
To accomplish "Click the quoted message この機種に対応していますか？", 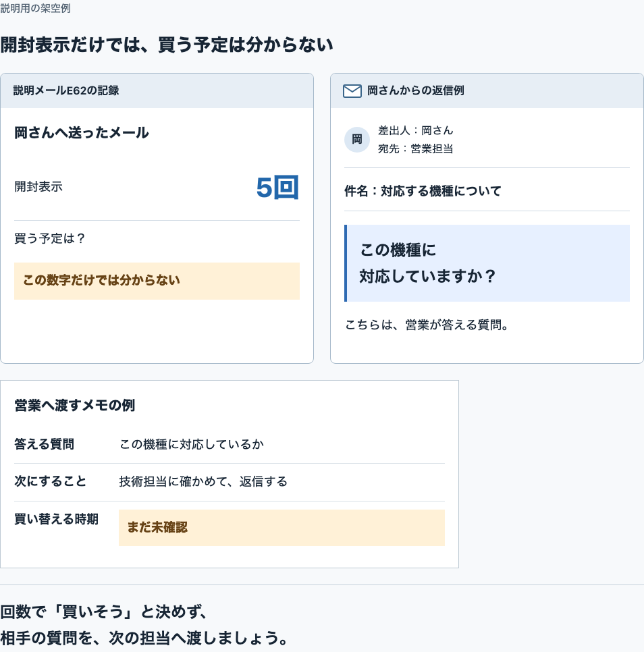I will click(x=487, y=263).
